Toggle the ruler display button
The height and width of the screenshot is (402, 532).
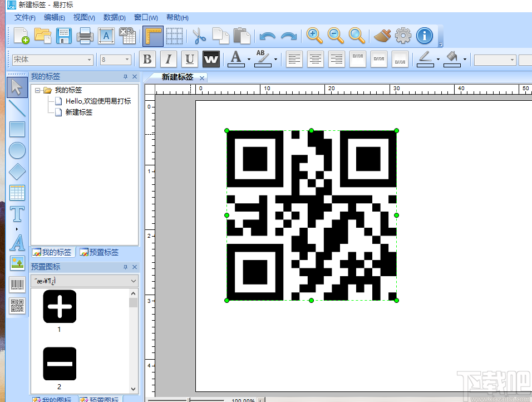pos(153,36)
